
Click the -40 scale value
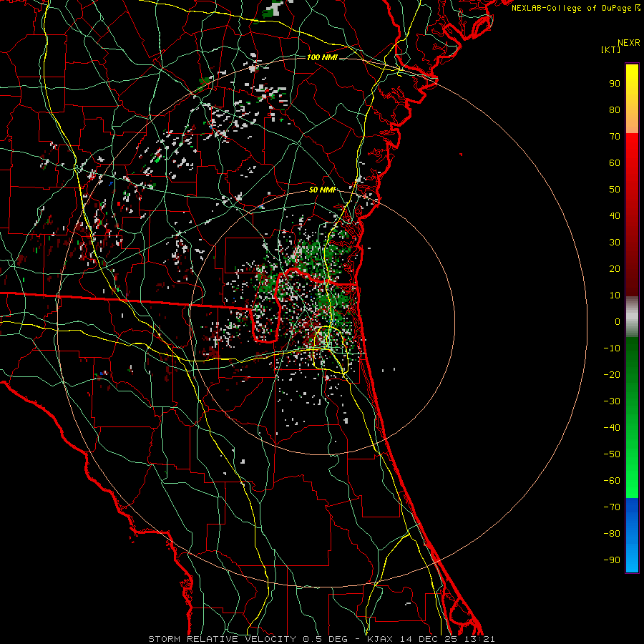pos(612,428)
